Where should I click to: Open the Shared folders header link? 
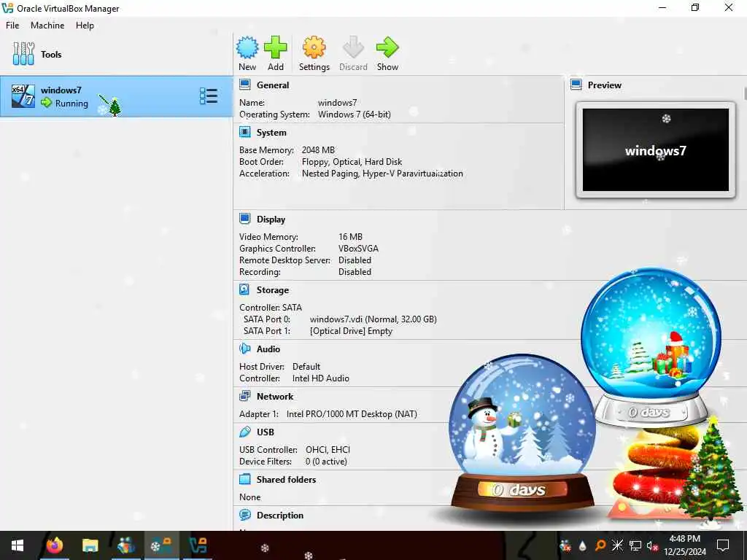coord(286,480)
